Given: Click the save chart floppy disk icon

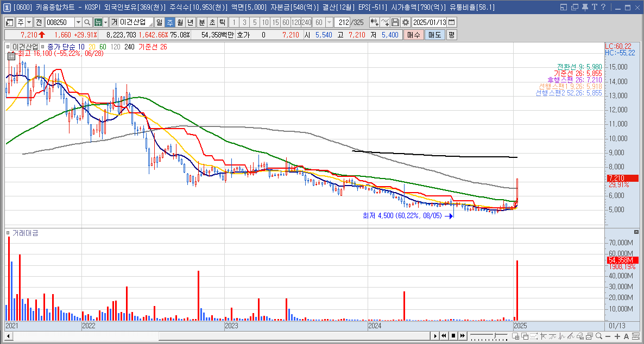Looking at the screenshot, I should point(395,22).
